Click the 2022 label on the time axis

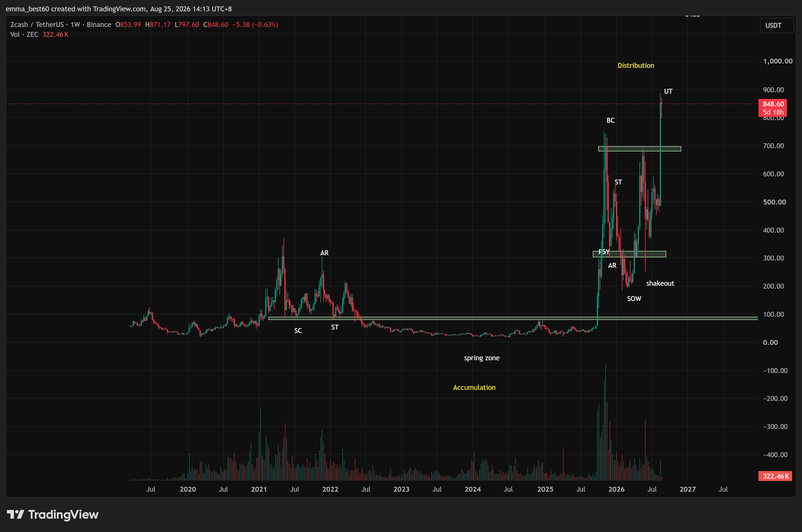point(330,489)
